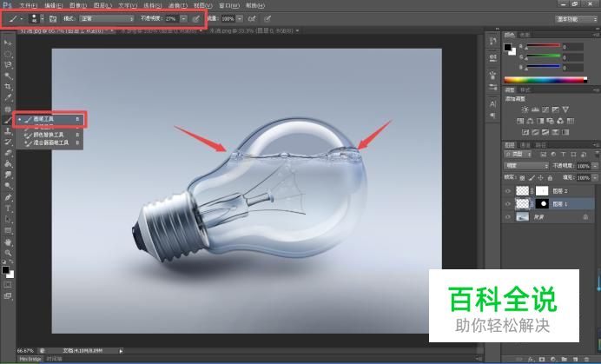The image size is (601, 364).
Task: Select the Eraser tool
Action: tap(8, 153)
